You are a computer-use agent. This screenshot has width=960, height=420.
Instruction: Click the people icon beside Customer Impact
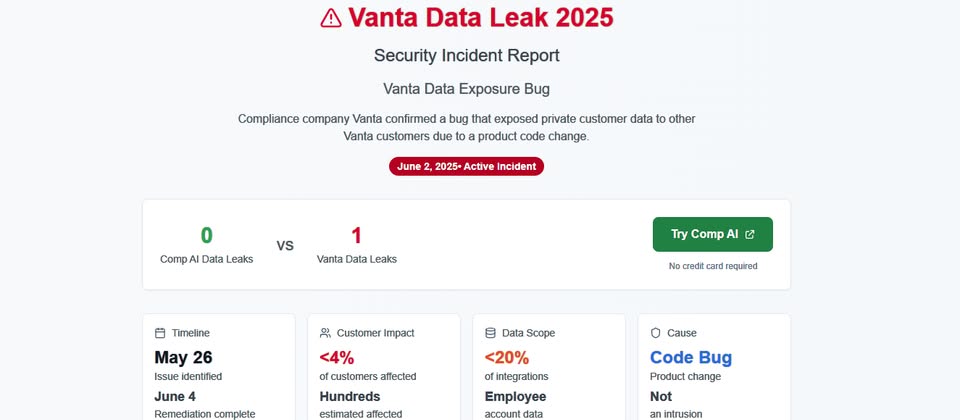pos(325,333)
